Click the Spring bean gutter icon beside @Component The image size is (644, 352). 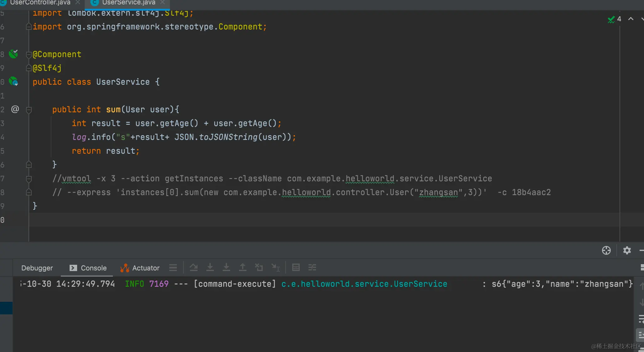(x=13, y=54)
